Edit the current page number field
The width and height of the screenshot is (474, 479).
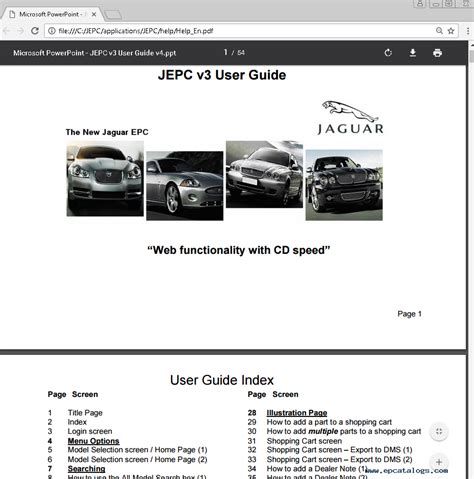click(x=226, y=52)
